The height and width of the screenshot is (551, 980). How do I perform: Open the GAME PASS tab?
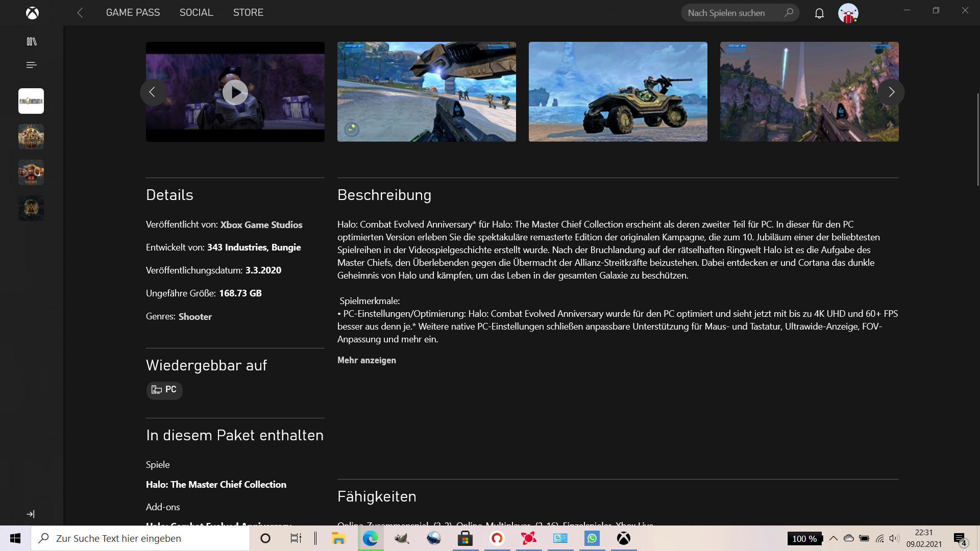(133, 12)
